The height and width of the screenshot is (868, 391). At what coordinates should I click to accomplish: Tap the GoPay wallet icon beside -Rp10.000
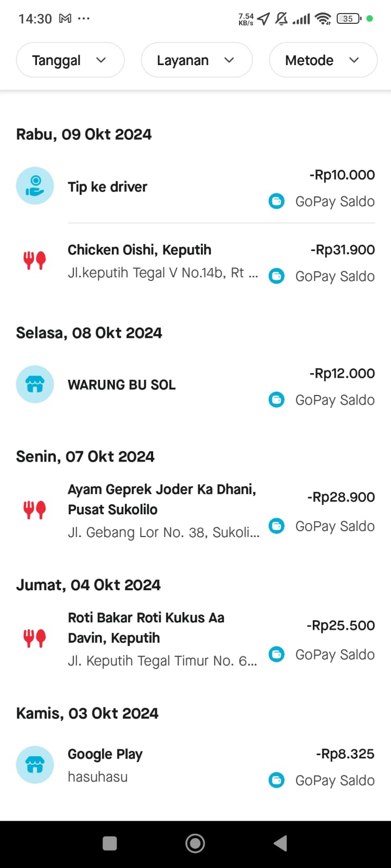tap(276, 201)
